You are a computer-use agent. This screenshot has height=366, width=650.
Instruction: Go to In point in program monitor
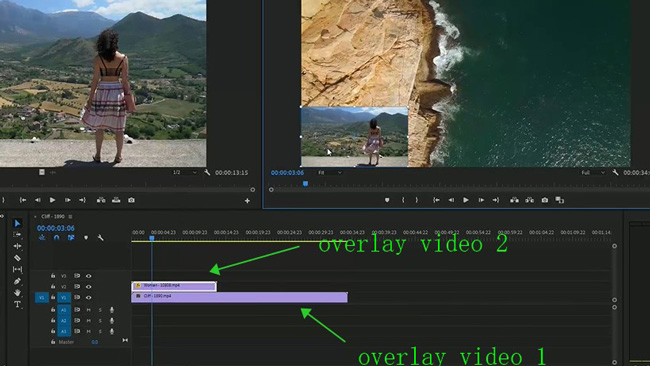[437, 200]
